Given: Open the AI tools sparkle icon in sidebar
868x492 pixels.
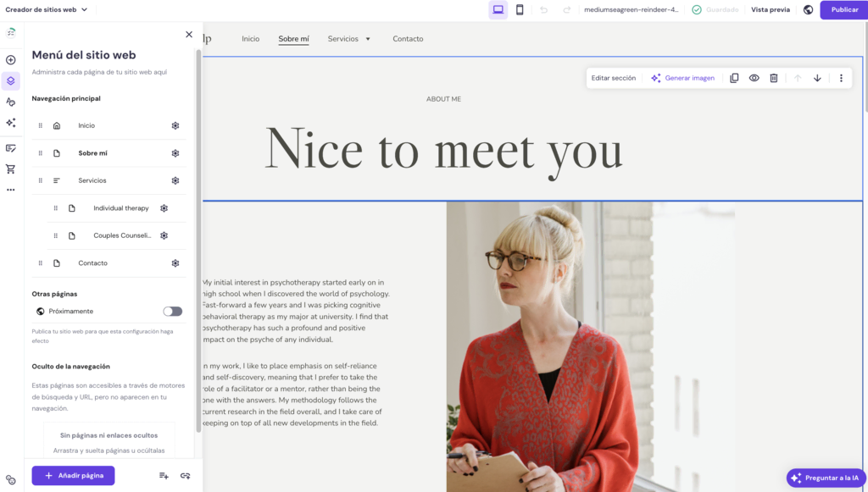Looking at the screenshot, I should tap(11, 123).
